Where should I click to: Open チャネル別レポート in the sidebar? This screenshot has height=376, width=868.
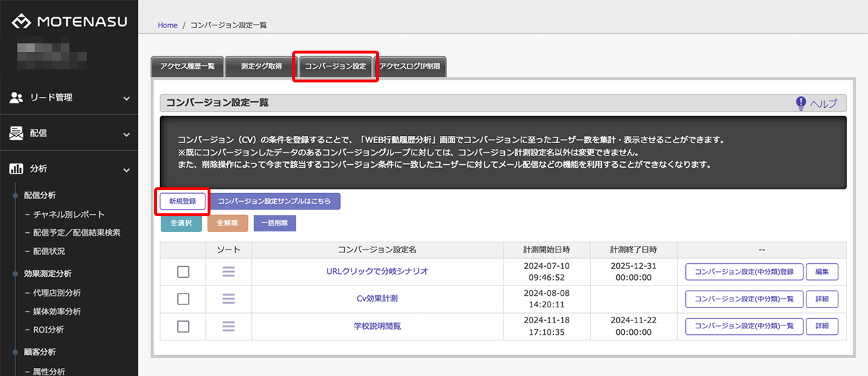pyautogui.click(x=69, y=214)
